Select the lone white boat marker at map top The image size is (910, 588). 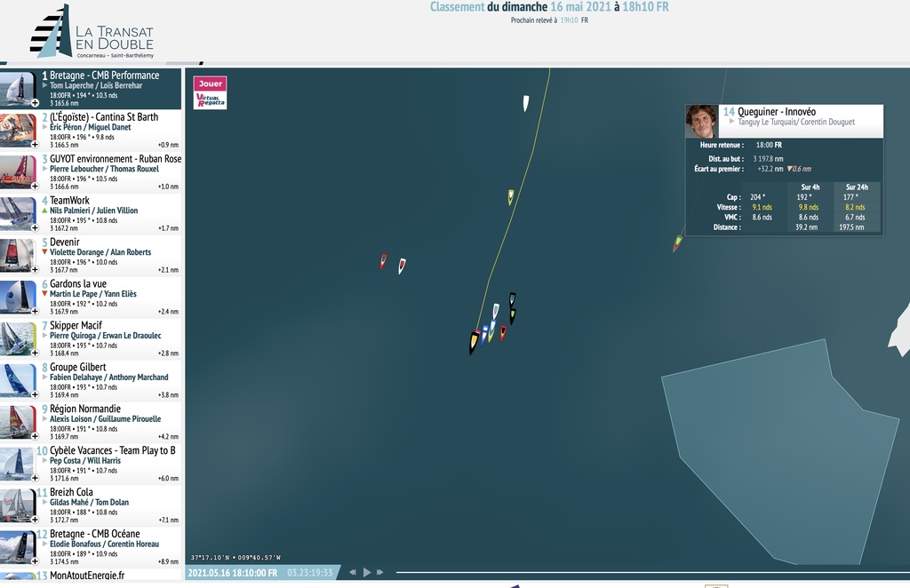(x=526, y=103)
